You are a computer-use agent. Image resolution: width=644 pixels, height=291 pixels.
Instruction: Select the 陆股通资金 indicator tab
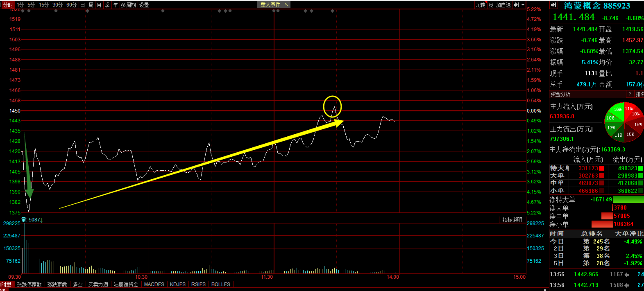tap(126, 284)
